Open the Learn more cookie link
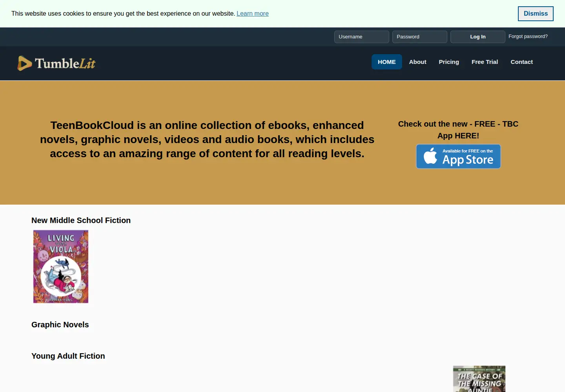 253,13
